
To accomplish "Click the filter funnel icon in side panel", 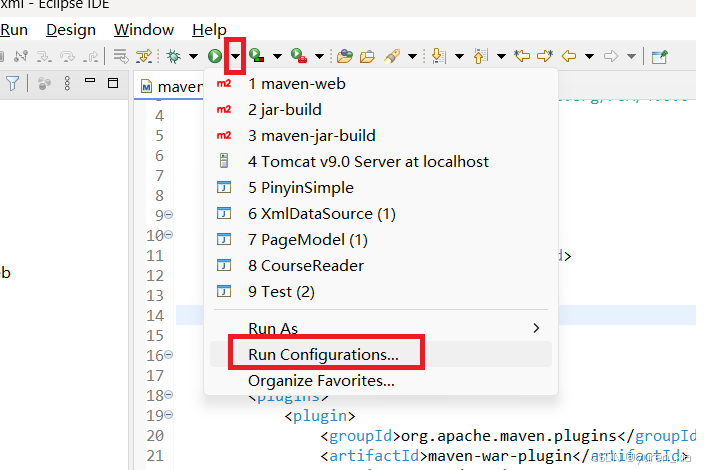I will (x=13, y=83).
